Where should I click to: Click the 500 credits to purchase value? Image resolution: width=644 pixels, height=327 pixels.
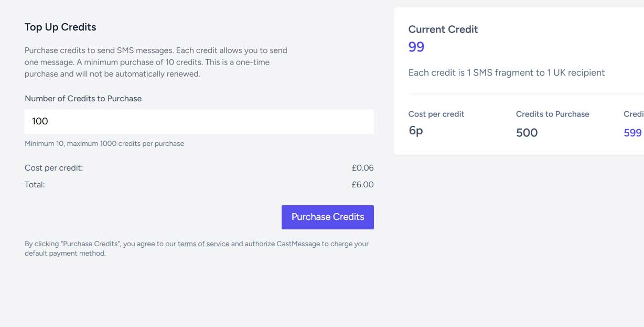(527, 133)
